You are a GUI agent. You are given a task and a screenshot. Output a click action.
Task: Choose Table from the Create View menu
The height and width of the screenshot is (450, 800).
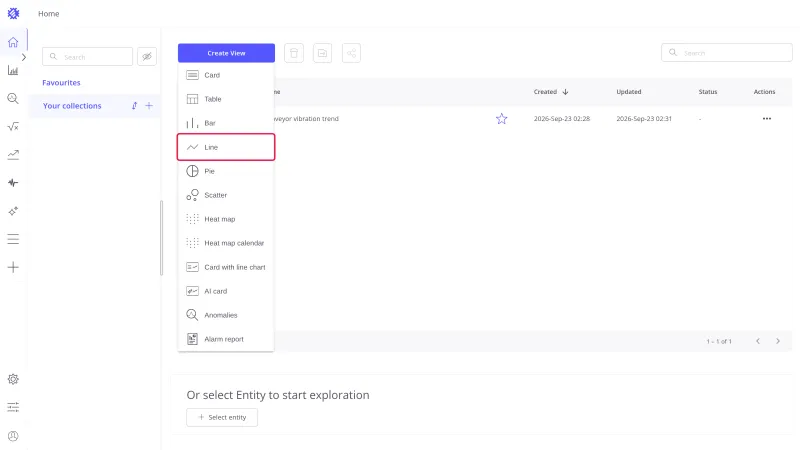point(226,99)
